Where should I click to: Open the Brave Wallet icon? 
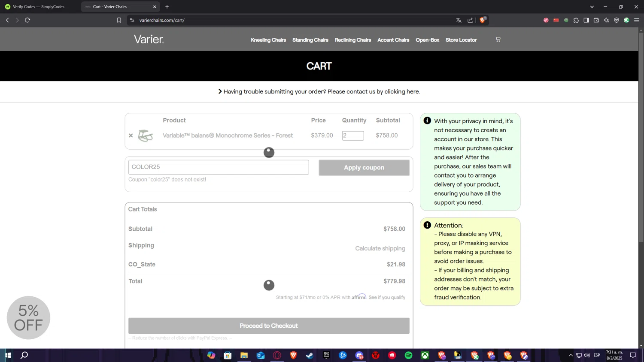[596, 20]
